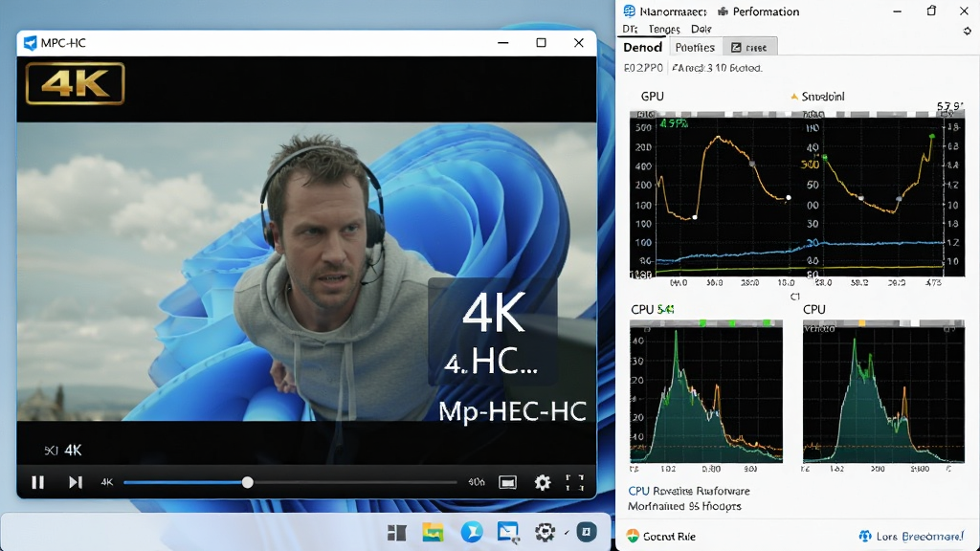Open the Windows Start button on taskbar
Screen dimensions: 980x551
coord(396,532)
